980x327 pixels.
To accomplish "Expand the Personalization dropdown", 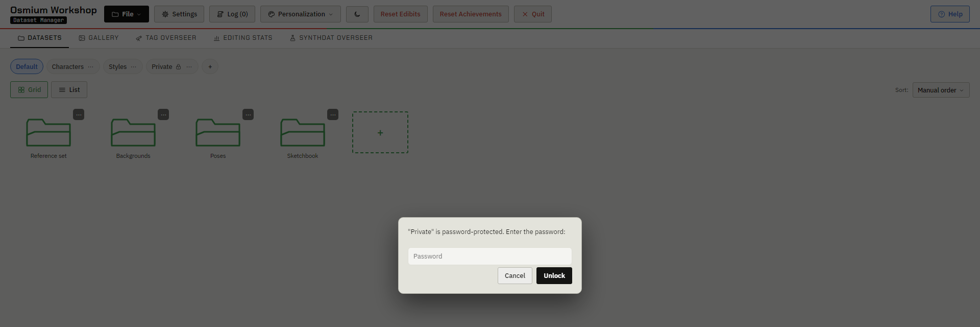I will 301,14.
